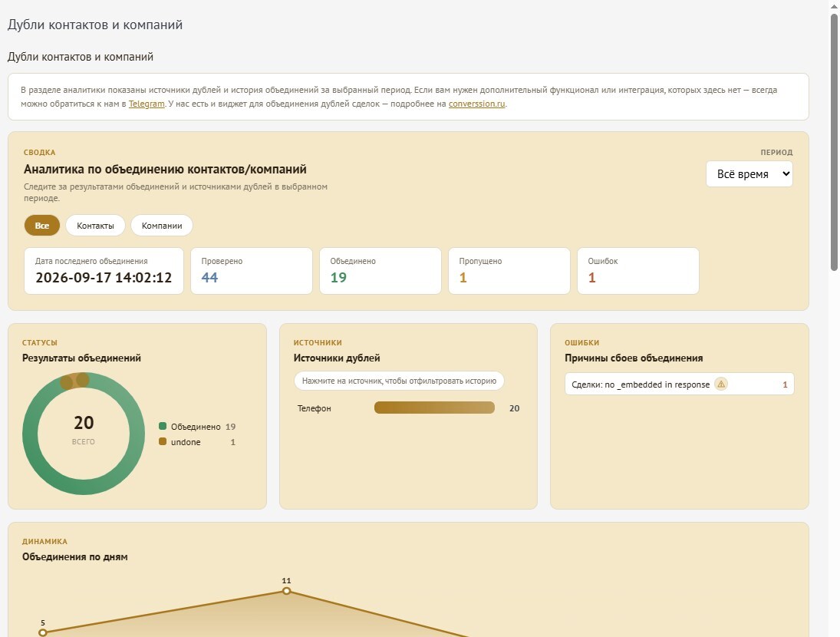Screen dimensions: 840x637
Task: Click the last merge date 2026-09-17 14:02:12
Action: tap(104, 278)
